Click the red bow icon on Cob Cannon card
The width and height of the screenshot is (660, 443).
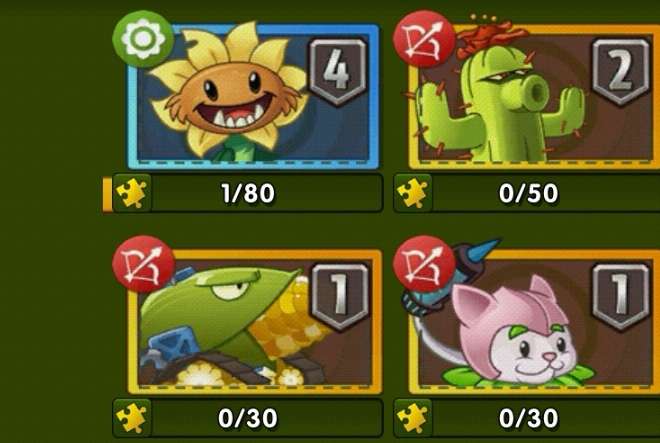[144, 264]
